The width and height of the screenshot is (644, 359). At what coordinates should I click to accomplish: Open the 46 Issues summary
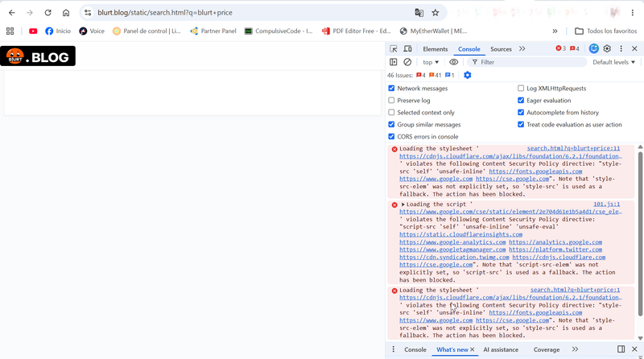point(420,75)
